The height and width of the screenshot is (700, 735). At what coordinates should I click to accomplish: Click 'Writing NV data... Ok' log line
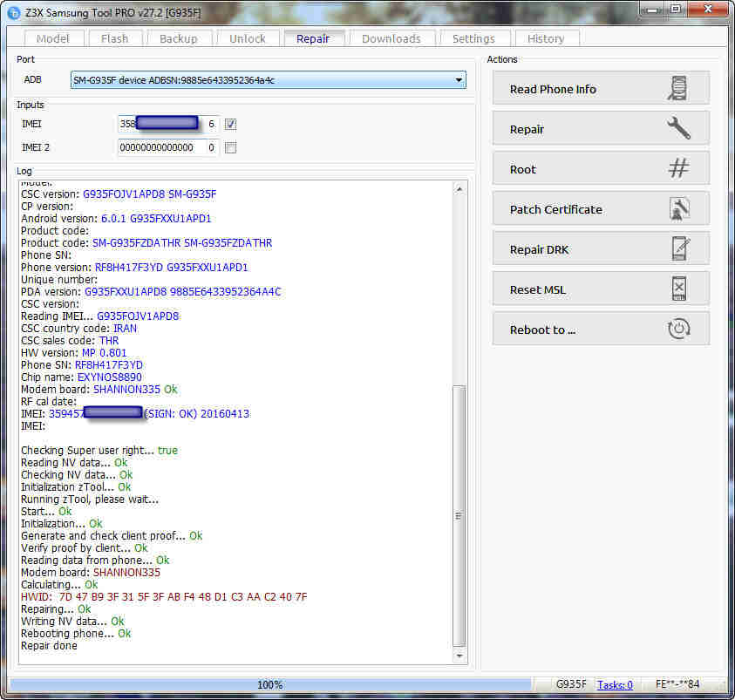pyautogui.click(x=72, y=622)
